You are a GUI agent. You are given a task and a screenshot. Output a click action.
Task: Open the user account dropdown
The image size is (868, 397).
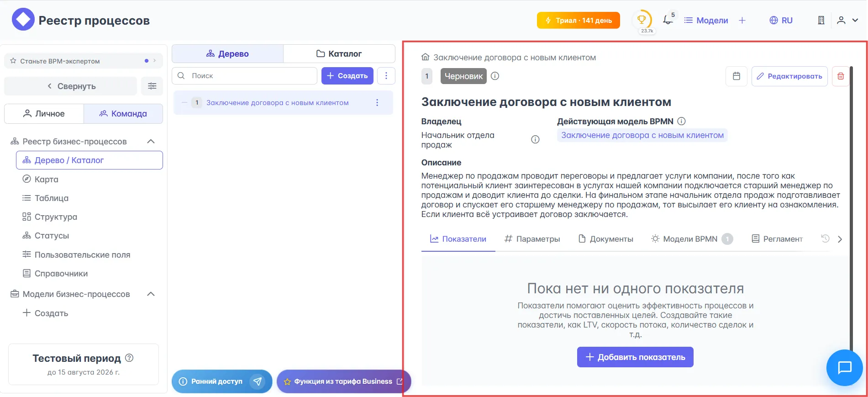click(x=847, y=20)
